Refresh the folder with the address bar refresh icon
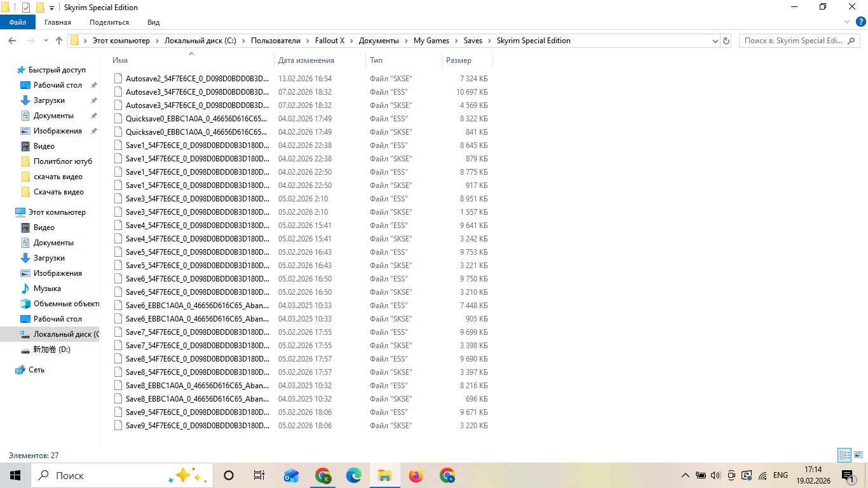868x488 pixels. pos(726,41)
